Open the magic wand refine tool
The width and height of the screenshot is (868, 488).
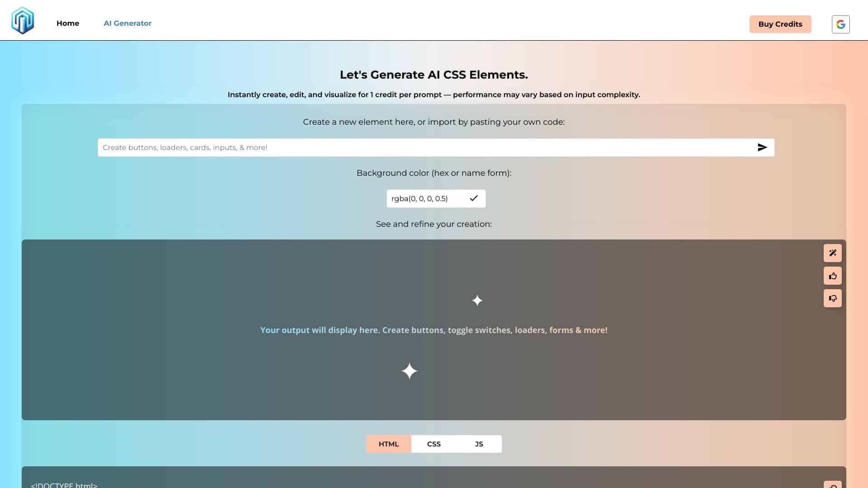coord(833,253)
